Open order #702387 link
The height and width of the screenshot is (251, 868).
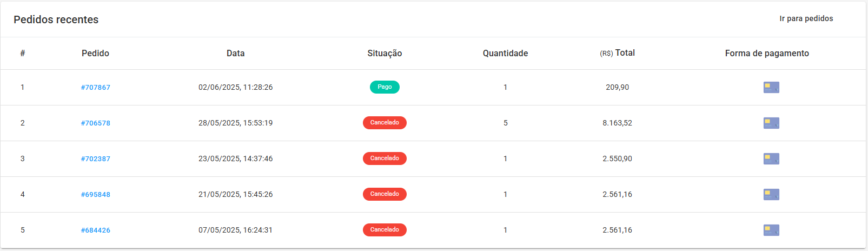click(x=96, y=158)
